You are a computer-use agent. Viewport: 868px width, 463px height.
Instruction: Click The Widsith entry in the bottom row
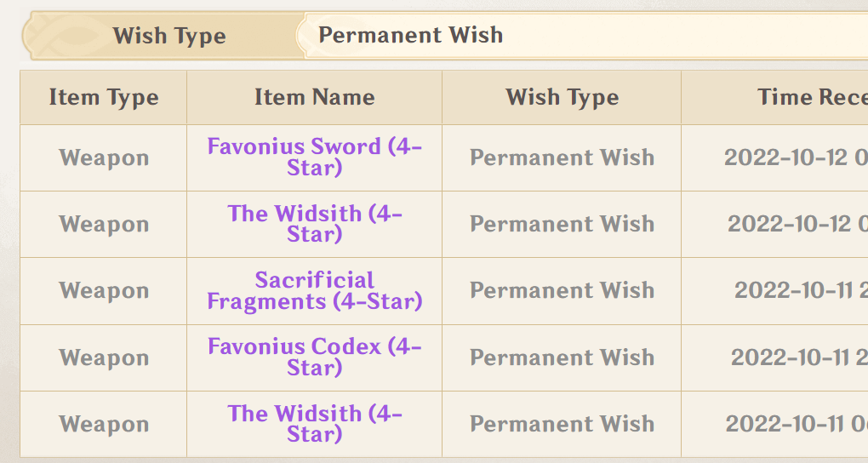(x=314, y=424)
